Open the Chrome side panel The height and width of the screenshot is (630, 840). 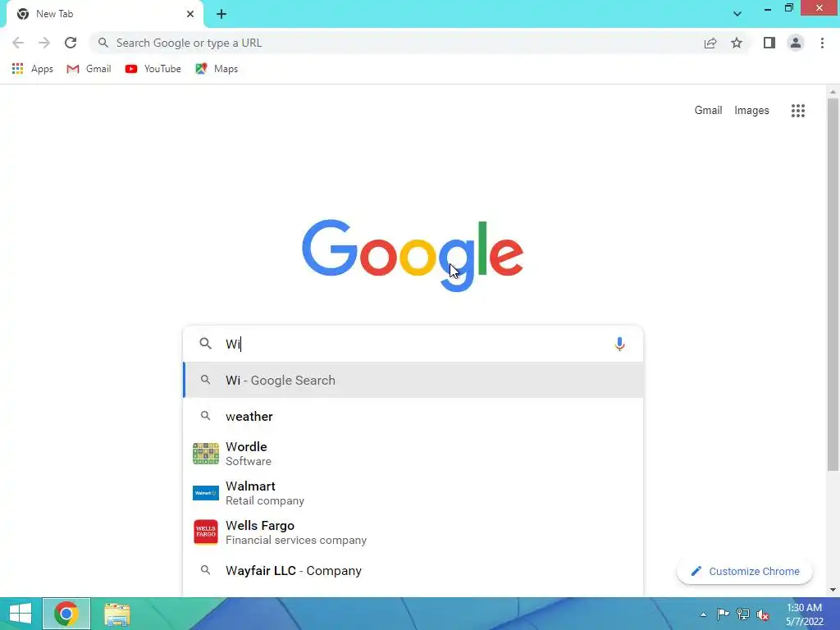(769, 43)
